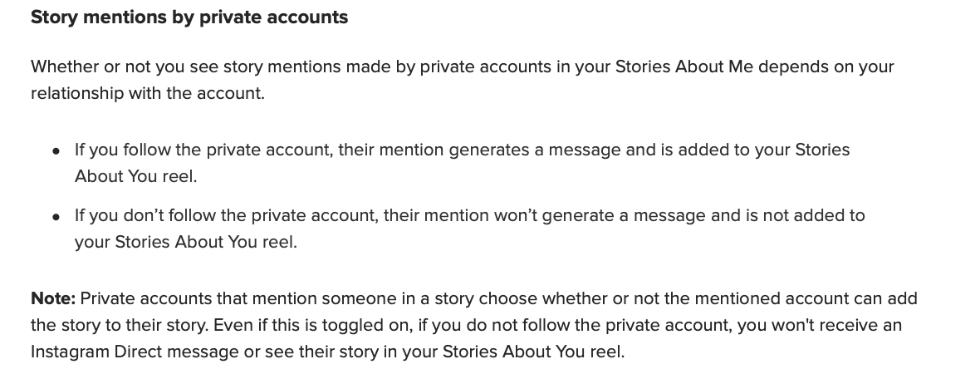Click 'you won't receive an' in the note
The image size is (980, 369).
tap(820, 325)
